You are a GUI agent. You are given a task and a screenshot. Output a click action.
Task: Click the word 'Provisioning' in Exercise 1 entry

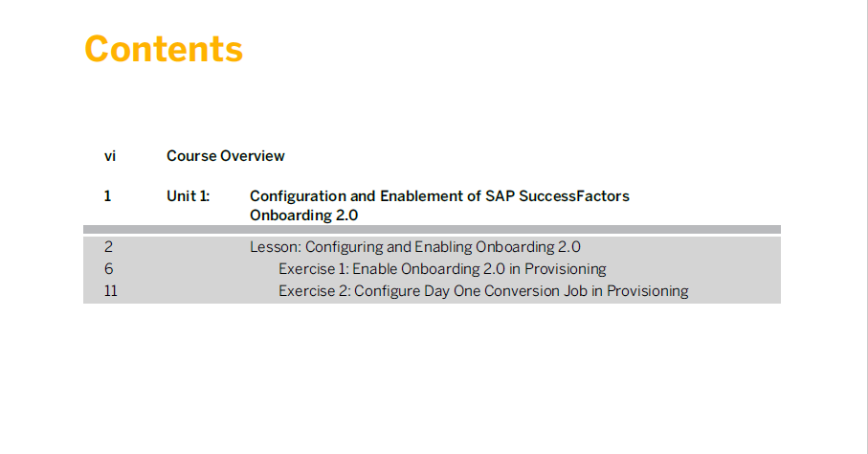[566, 269]
